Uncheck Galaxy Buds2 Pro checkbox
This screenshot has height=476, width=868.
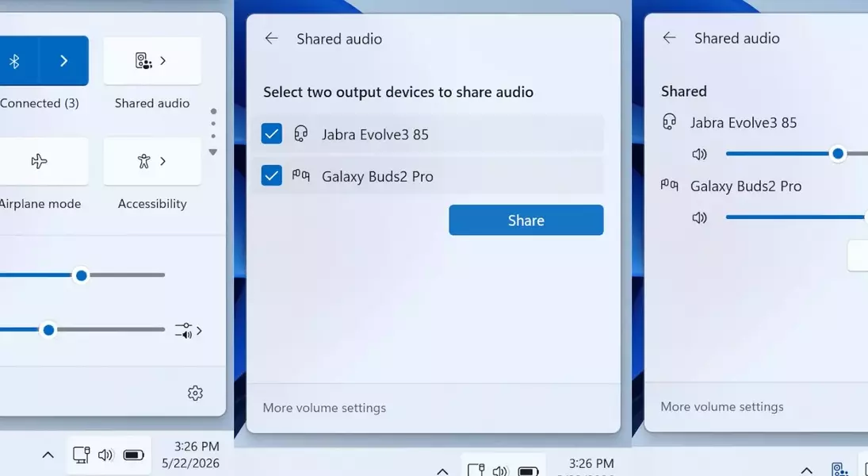pyautogui.click(x=272, y=175)
